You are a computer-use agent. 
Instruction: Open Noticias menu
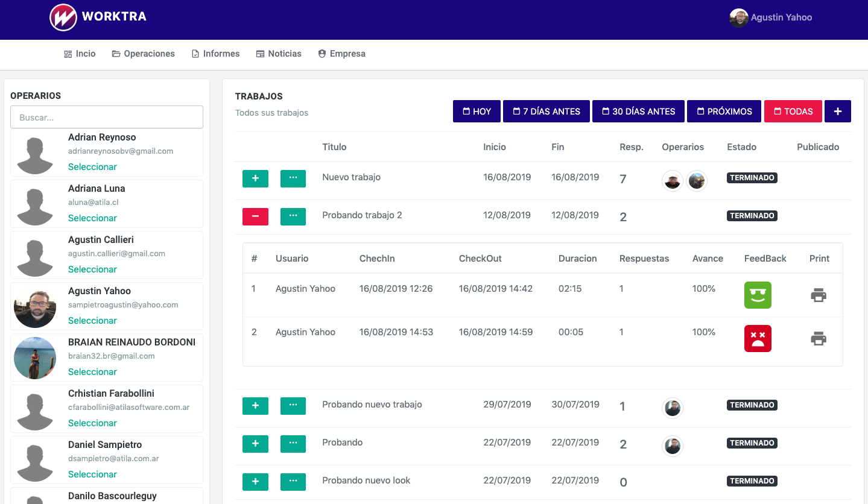(x=279, y=54)
